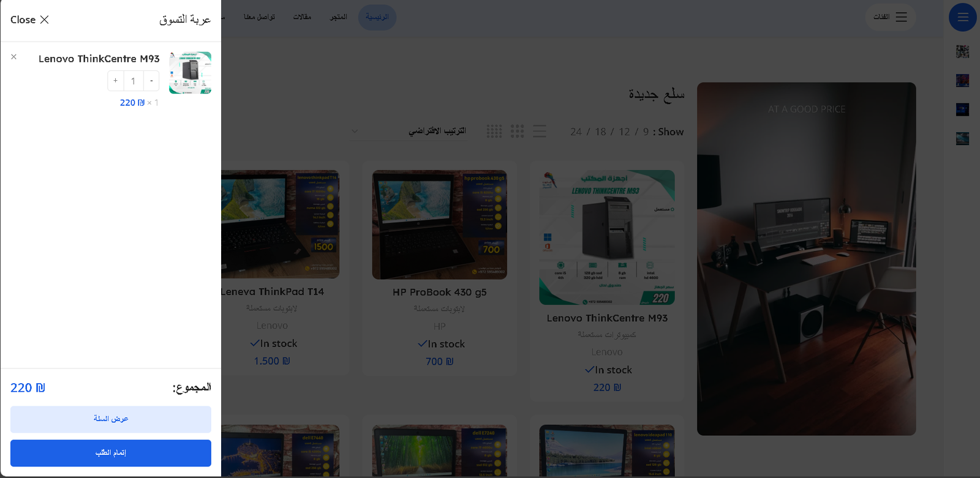
Task: Open Leneva ThinkPad T14 product title
Action: point(273,292)
